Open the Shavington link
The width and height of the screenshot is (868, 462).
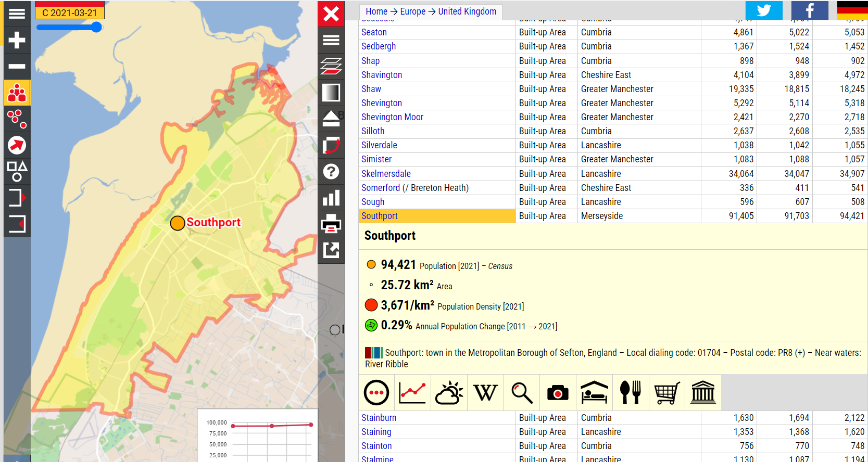pyautogui.click(x=382, y=75)
